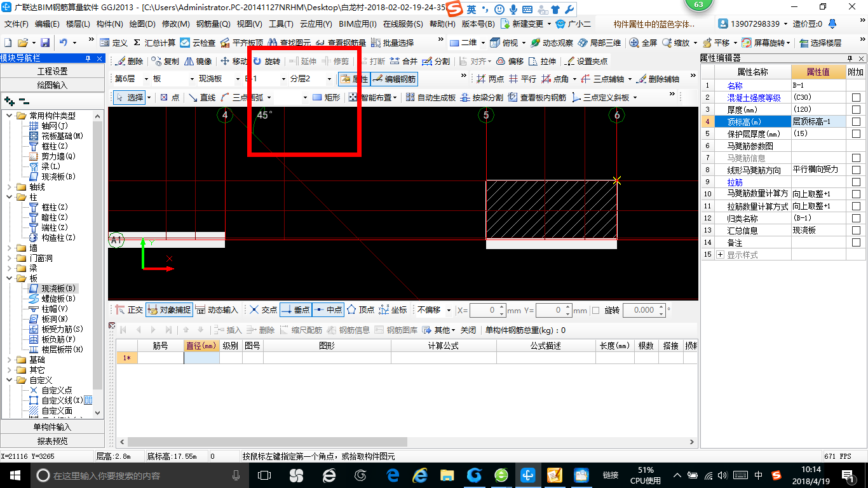
Task: Activate 动态观察 orbit view
Action: point(552,43)
